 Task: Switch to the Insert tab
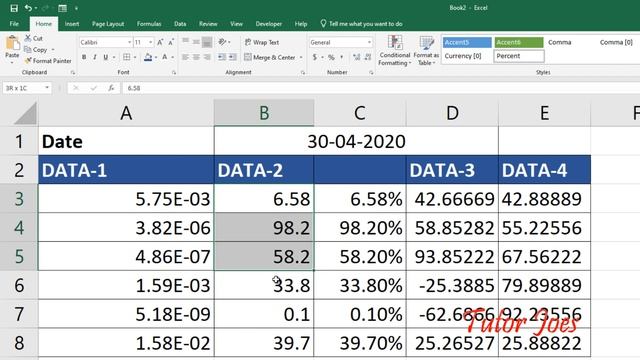point(72,24)
